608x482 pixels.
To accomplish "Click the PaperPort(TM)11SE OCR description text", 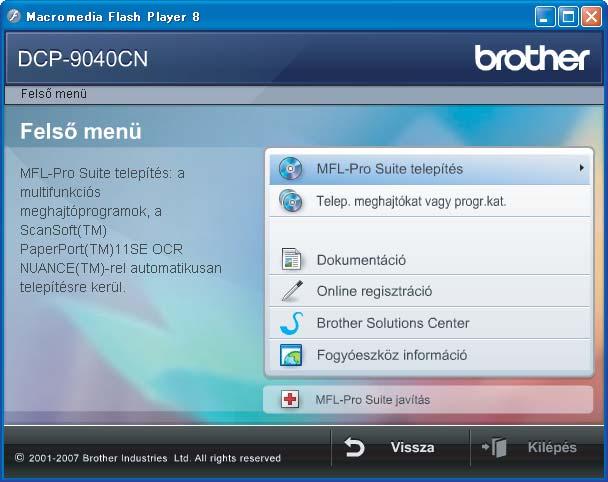I will coord(101,249).
